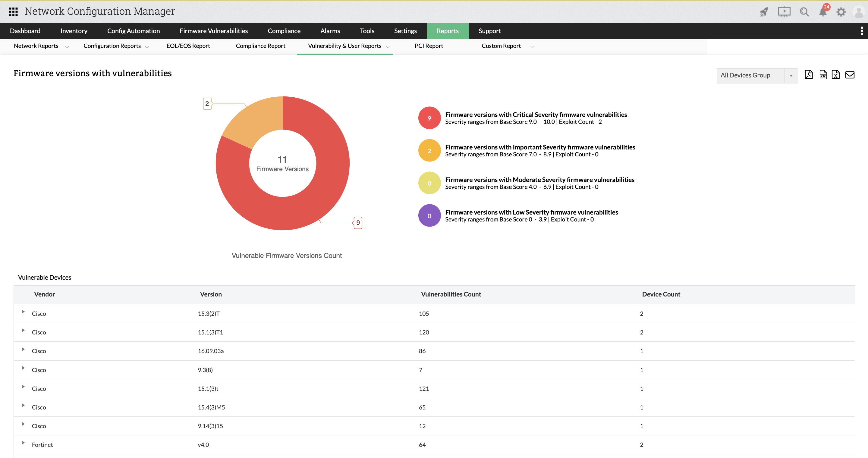This screenshot has height=458, width=868.
Task: Click the red Critical severity circle
Action: [429, 118]
